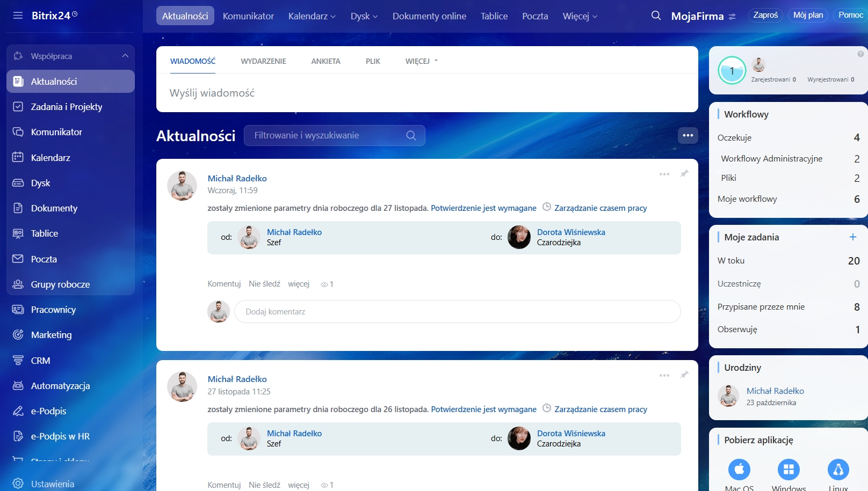Switch to the ANKIETA tab
Viewport: 868px width, 491px height.
pyautogui.click(x=325, y=61)
